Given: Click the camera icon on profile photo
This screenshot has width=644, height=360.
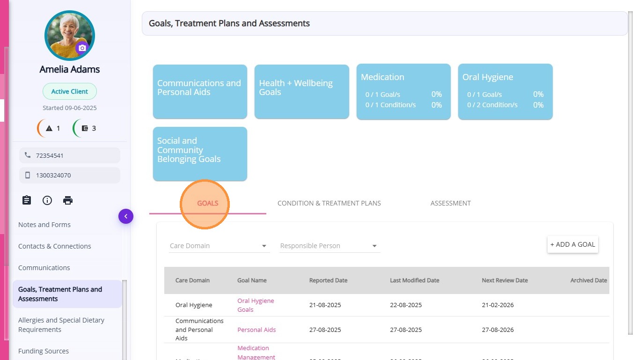Looking at the screenshot, I should pos(82,48).
